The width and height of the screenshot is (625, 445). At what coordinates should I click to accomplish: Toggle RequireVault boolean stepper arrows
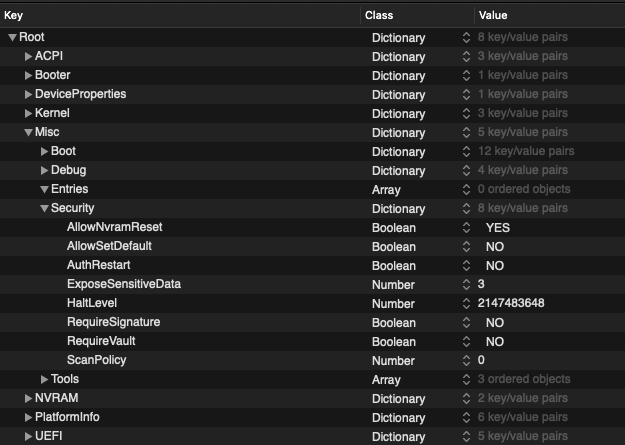pyautogui.click(x=465, y=341)
